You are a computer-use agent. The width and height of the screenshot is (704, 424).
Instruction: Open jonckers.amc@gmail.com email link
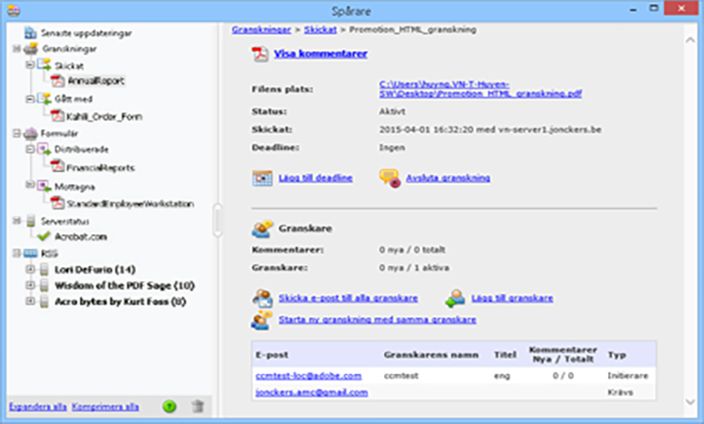(x=312, y=392)
